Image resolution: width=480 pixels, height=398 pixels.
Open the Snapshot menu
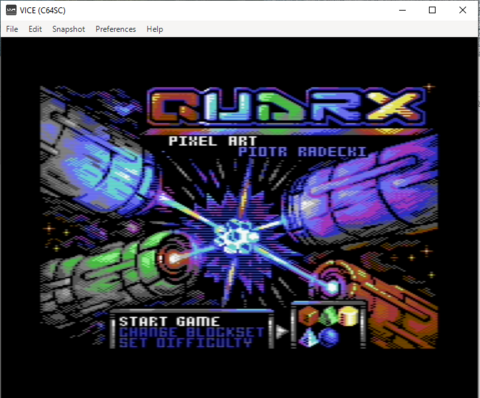[x=69, y=29]
